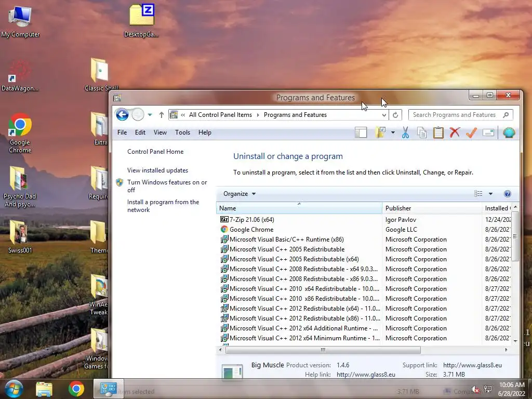Screen dimensions: 532x399
Task: Open the Help menu
Action: pyautogui.click(x=205, y=132)
